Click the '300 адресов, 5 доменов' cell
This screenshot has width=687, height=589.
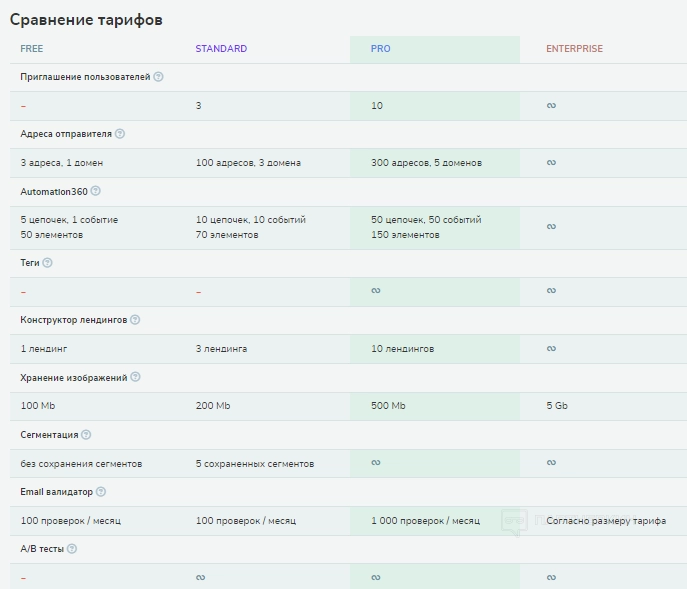[x=426, y=163]
